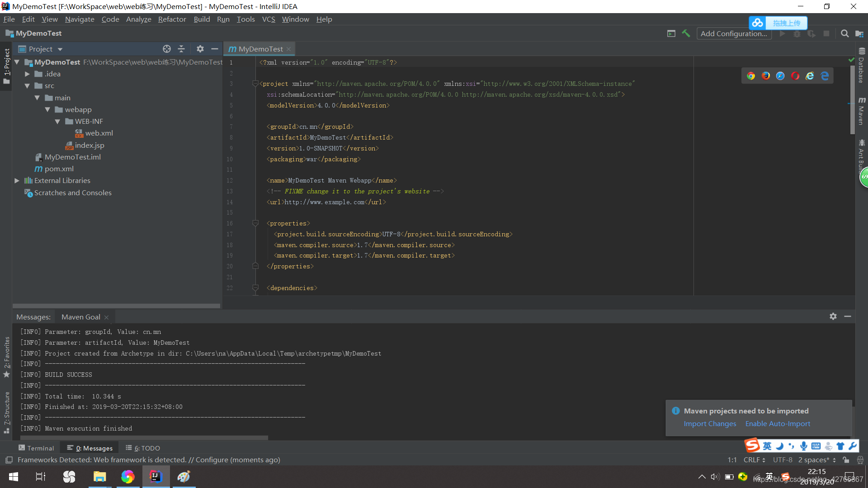Open Search Everywhere magnifier icon
The height and width of the screenshot is (488, 868).
pos(844,33)
